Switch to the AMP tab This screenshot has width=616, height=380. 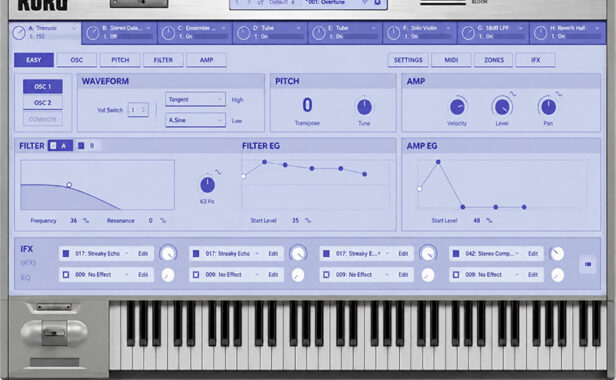coord(206,60)
